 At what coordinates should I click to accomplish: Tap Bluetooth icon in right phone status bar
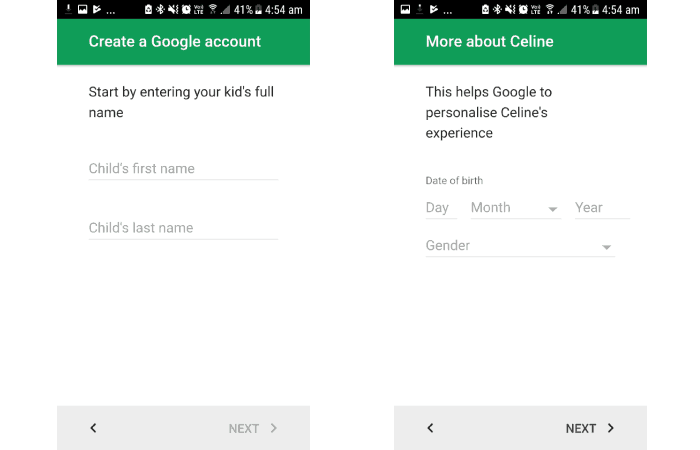497,9
